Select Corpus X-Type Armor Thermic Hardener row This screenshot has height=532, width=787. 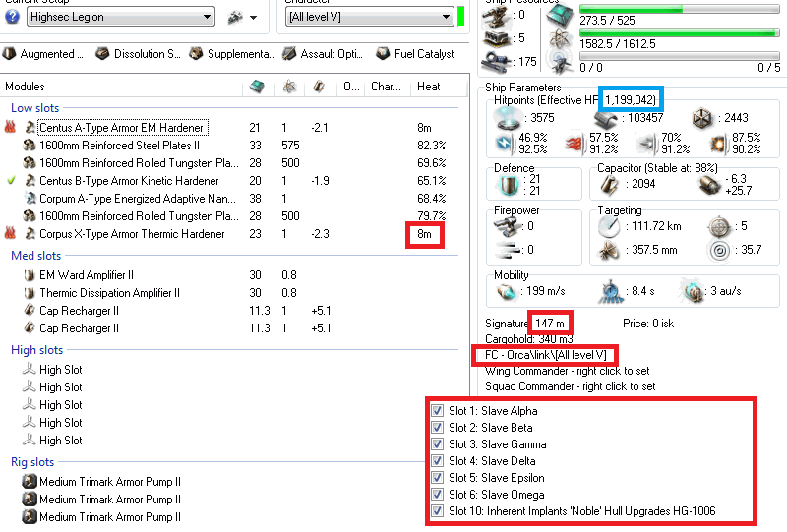(132, 233)
